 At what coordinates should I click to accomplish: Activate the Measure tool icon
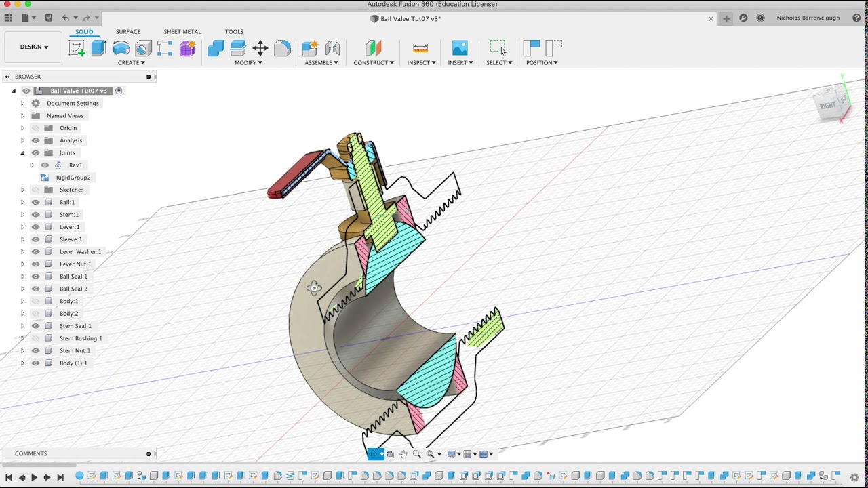point(420,48)
